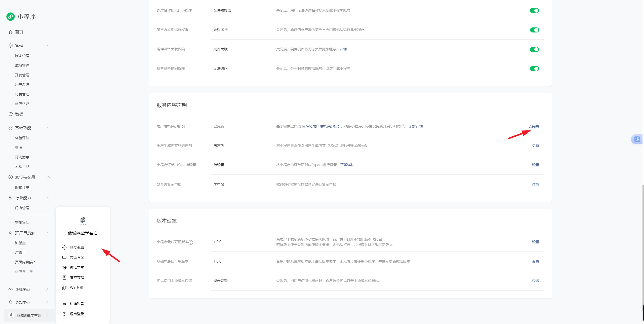Image resolution: width=644 pixels, height=324 pixels.
Task: Click the green Mini Program logo icon
Action: pyautogui.click(x=10, y=17)
